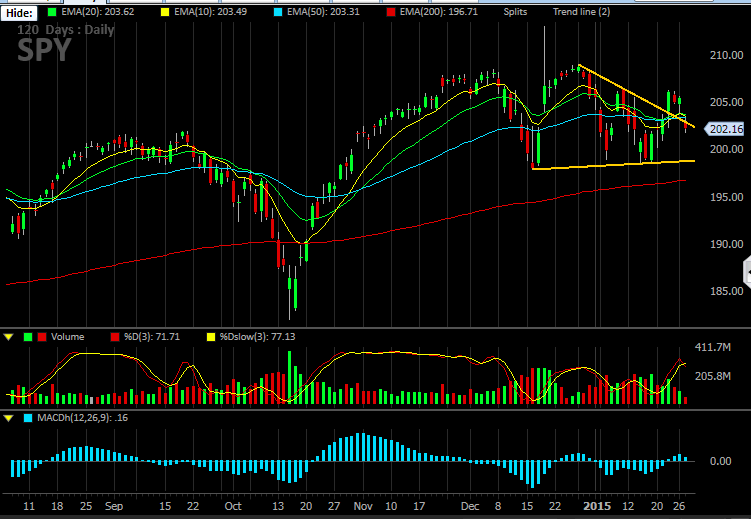Select the horizontal yellow support trend line
Viewport: 751px width, 519px height.
614,165
